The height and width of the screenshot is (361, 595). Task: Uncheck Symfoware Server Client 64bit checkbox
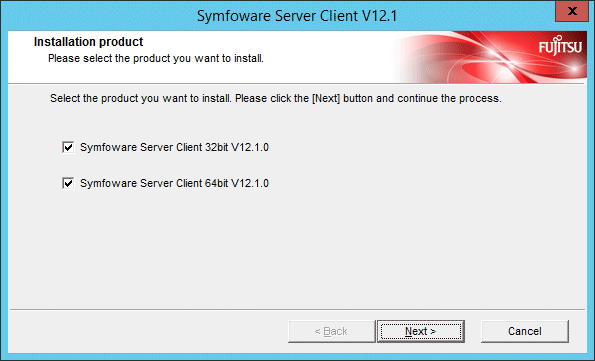(x=68, y=183)
